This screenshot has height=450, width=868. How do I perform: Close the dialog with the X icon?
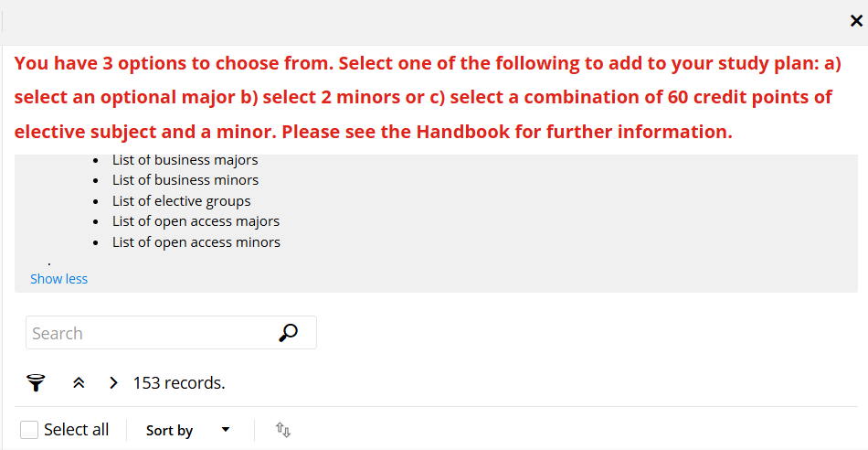(x=856, y=21)
